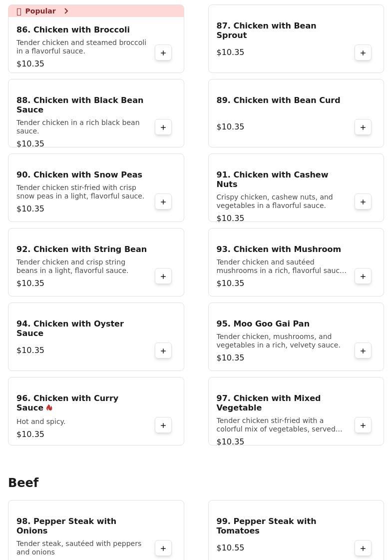The width and height of the screenshot is (392, 560).
Task: Add Pepper Steak with Onions
Action: [x=163, y=548]
